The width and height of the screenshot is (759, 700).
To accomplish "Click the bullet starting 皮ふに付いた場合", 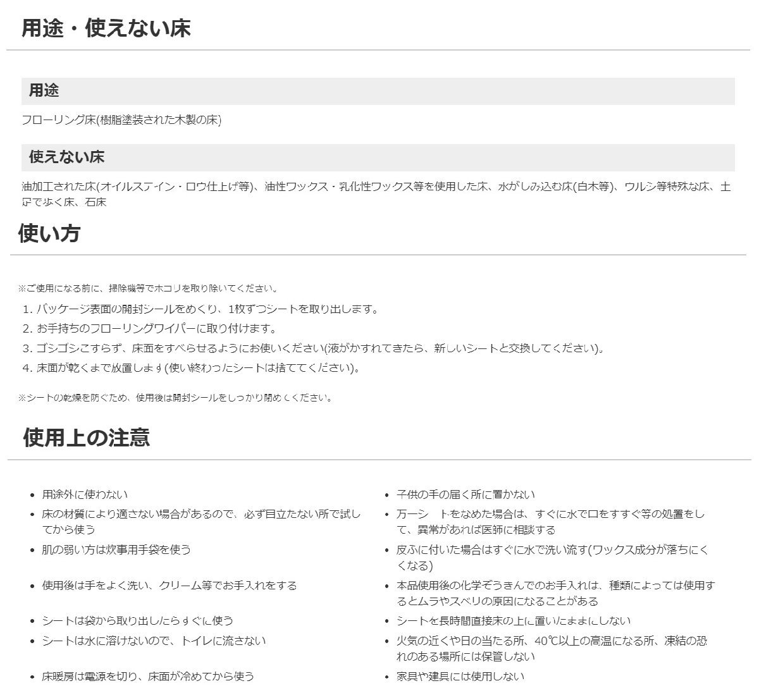I will (553, 558).
